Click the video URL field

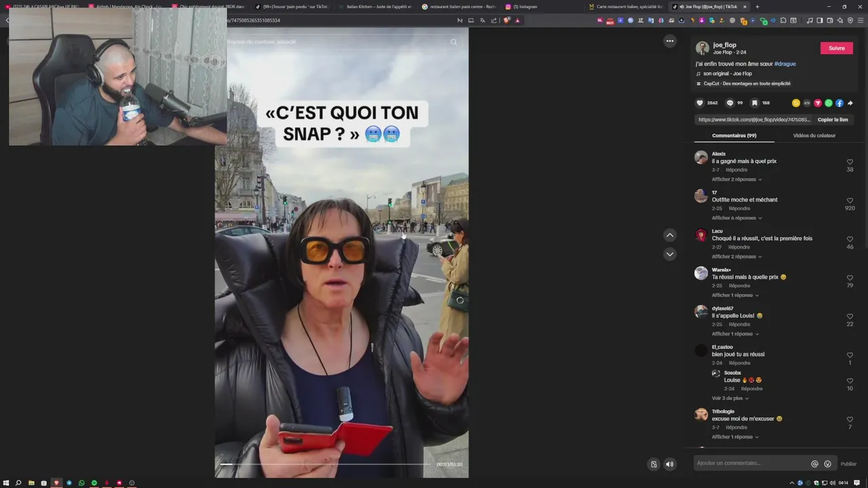click(754, 120)
